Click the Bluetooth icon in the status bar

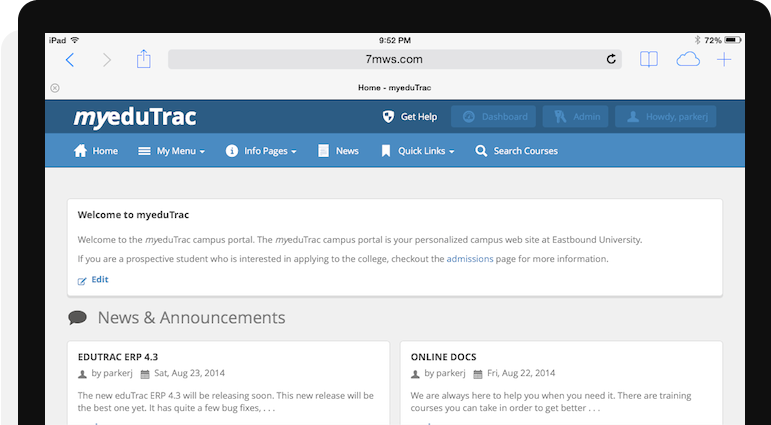tap(697, 40)
